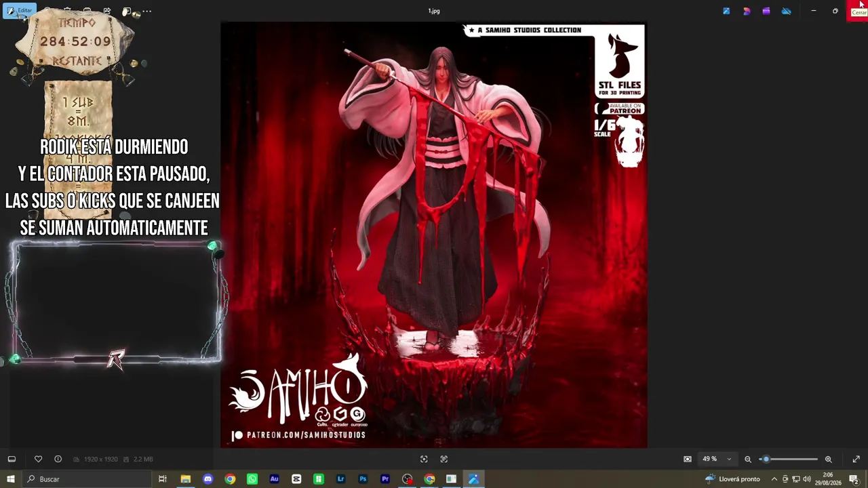Open Microsoft Designer from the title bar

tap(747, 11)
